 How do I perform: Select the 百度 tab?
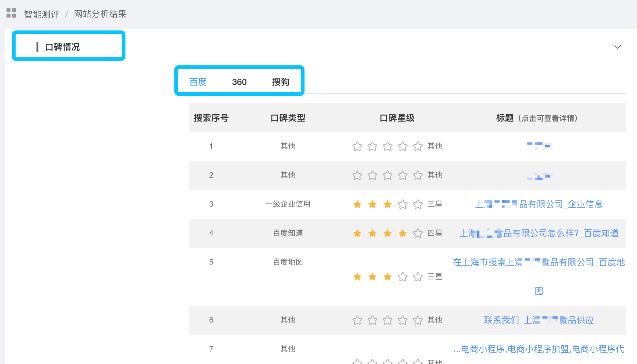(198, 82)
